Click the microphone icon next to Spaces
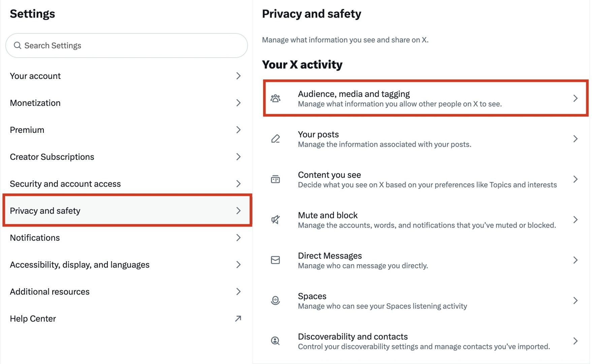592x364 pixels. [x=276, y=300]
